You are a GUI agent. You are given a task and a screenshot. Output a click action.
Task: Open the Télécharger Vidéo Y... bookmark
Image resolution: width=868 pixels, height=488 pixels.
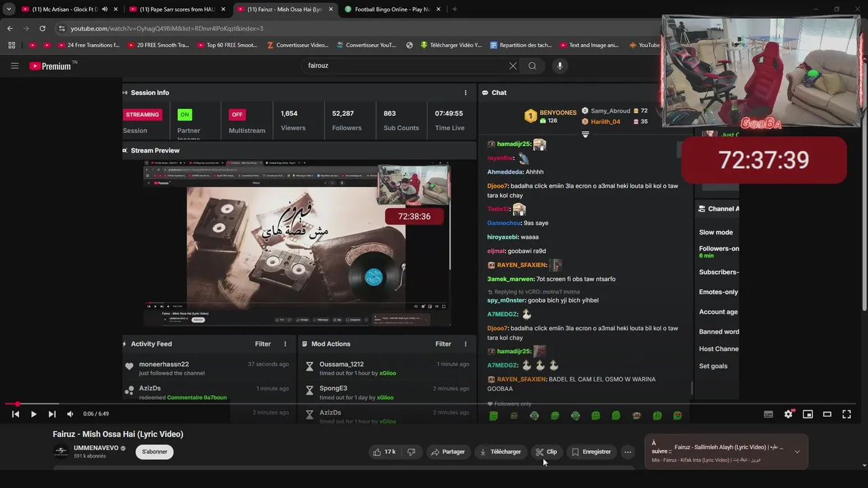450,45
